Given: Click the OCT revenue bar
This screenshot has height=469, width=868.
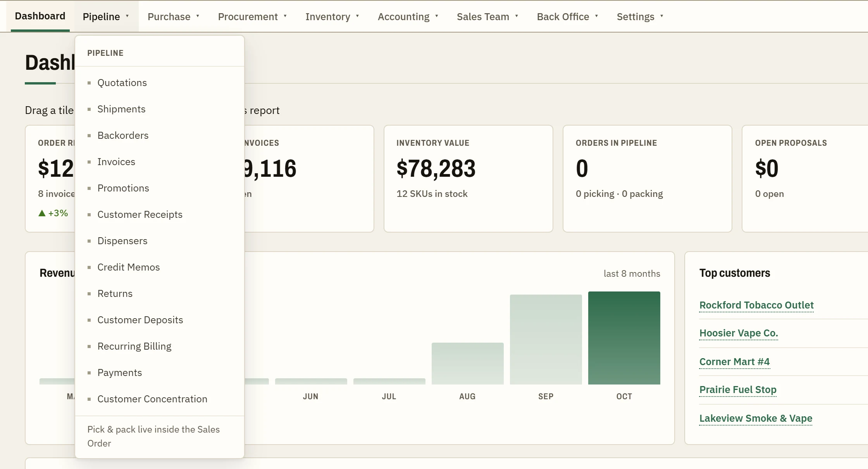Looking at the screenshot, I should pos(624,338).
